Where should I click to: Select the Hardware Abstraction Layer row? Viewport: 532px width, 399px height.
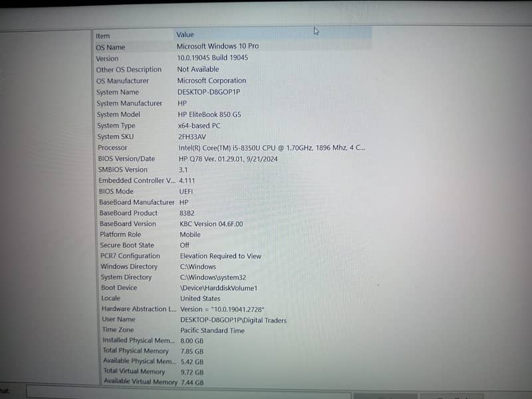(139, 309)
